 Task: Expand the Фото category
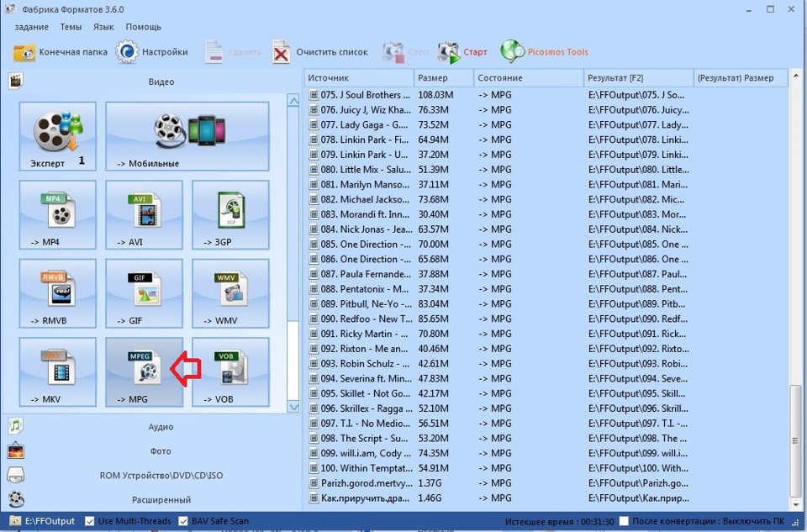tap(161, 450)
